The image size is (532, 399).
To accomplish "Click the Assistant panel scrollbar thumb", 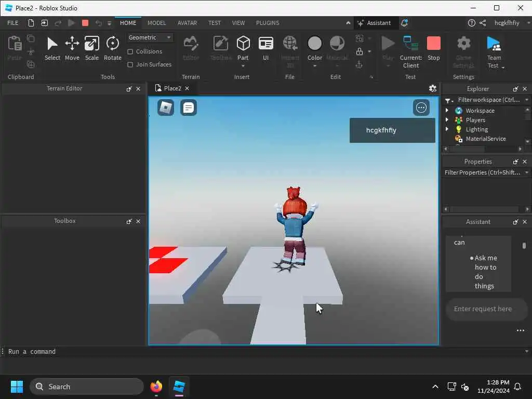I will coord(524,245).
